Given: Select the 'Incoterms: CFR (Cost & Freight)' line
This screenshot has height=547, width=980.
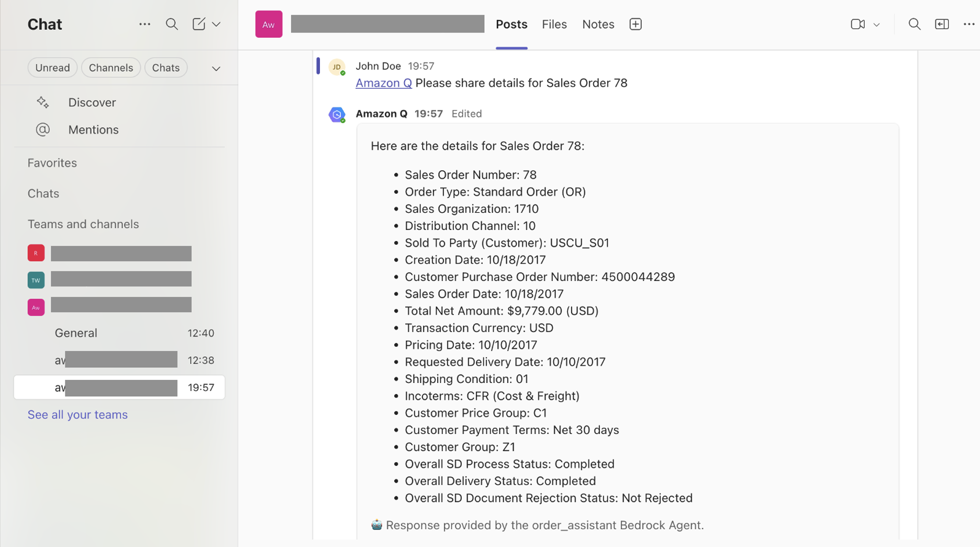Looking at the screenshot, I should [492, 396].
